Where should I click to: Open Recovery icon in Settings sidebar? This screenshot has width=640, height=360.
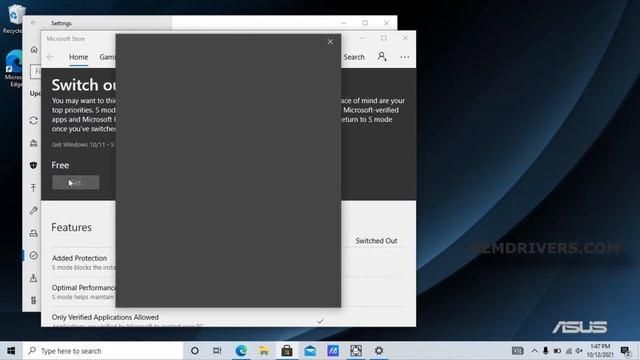[33, 233]
